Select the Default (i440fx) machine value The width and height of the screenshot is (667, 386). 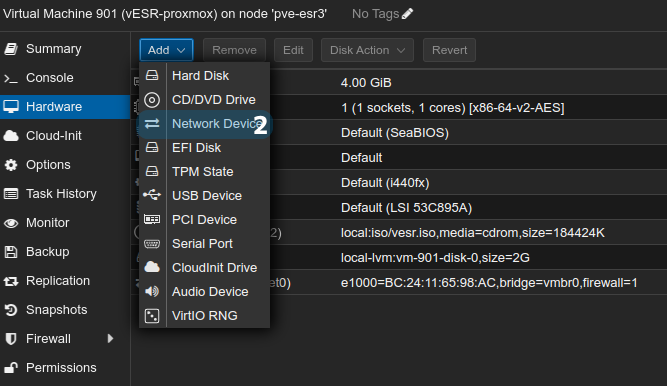pos(385,183)
